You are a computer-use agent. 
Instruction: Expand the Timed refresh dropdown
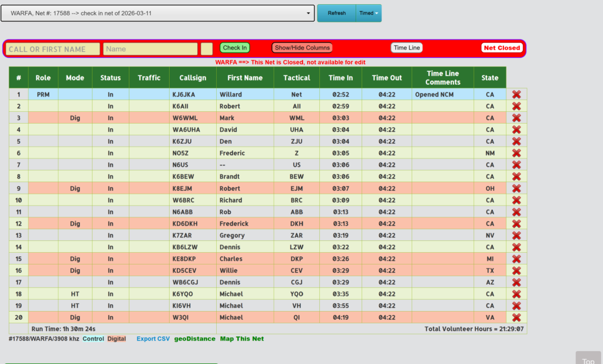point(369,13)
